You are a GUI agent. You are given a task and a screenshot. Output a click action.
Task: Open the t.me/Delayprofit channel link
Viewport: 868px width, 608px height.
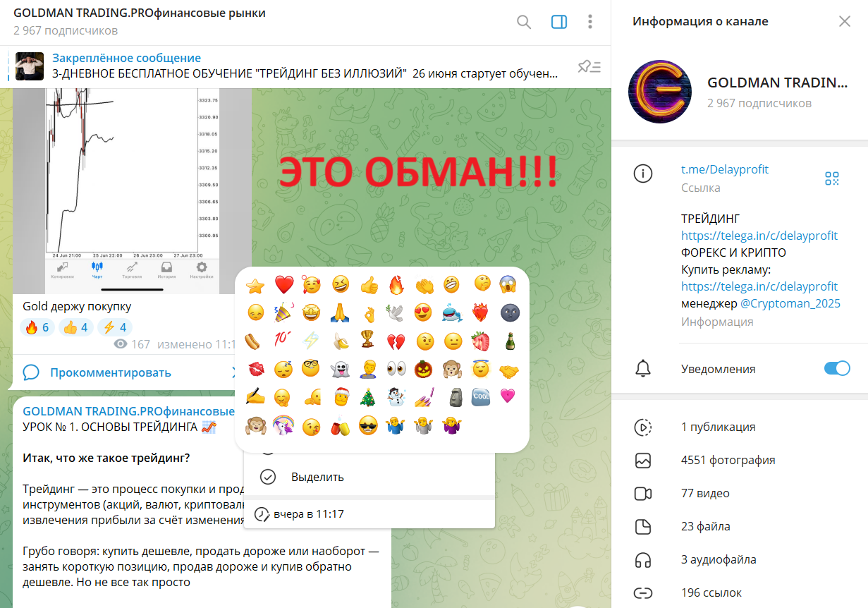point(724,169)
